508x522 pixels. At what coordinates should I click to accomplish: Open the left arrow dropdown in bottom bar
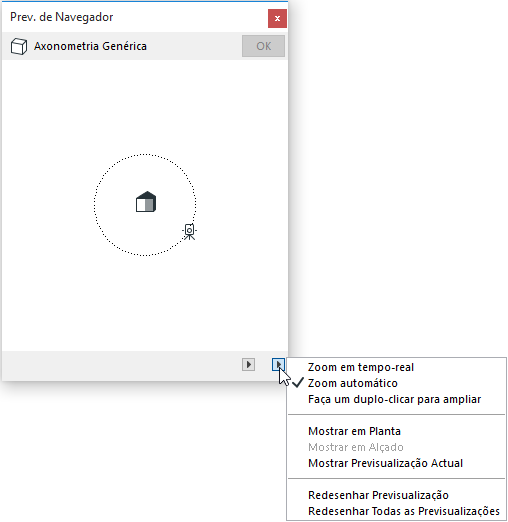click(x=248, y=365)
